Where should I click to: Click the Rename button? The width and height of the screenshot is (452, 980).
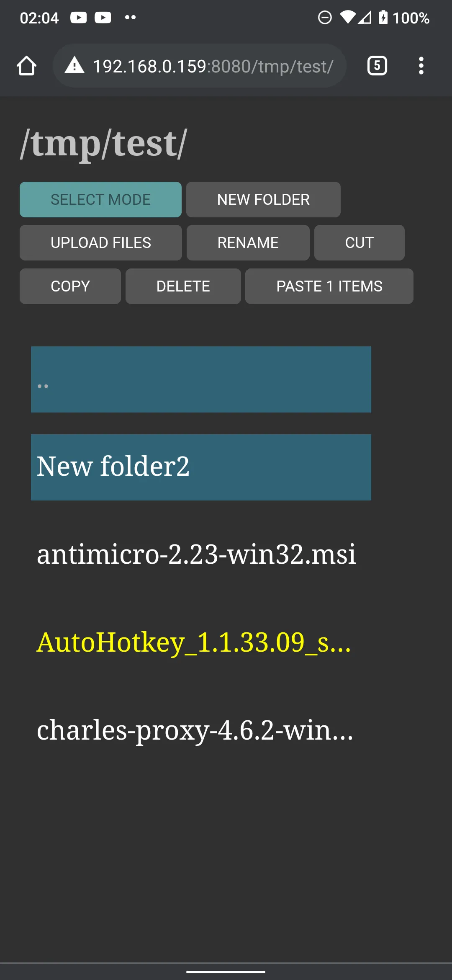[x=248, y=243]
